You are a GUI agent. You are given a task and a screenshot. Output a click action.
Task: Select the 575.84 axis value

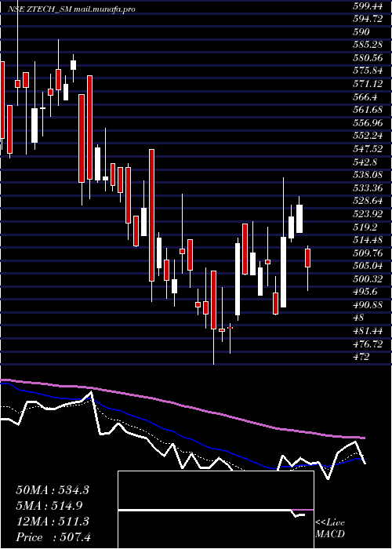(x=367, y=71)
